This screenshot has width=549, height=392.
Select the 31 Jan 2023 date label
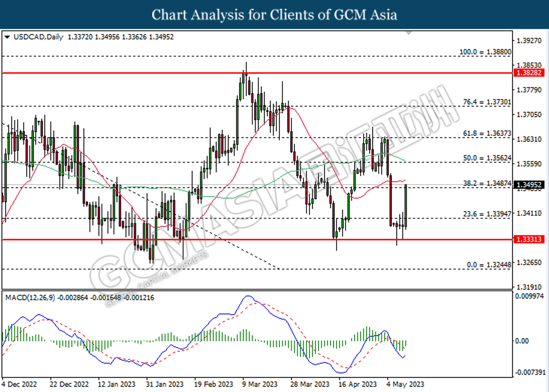[x=165, y=384]
